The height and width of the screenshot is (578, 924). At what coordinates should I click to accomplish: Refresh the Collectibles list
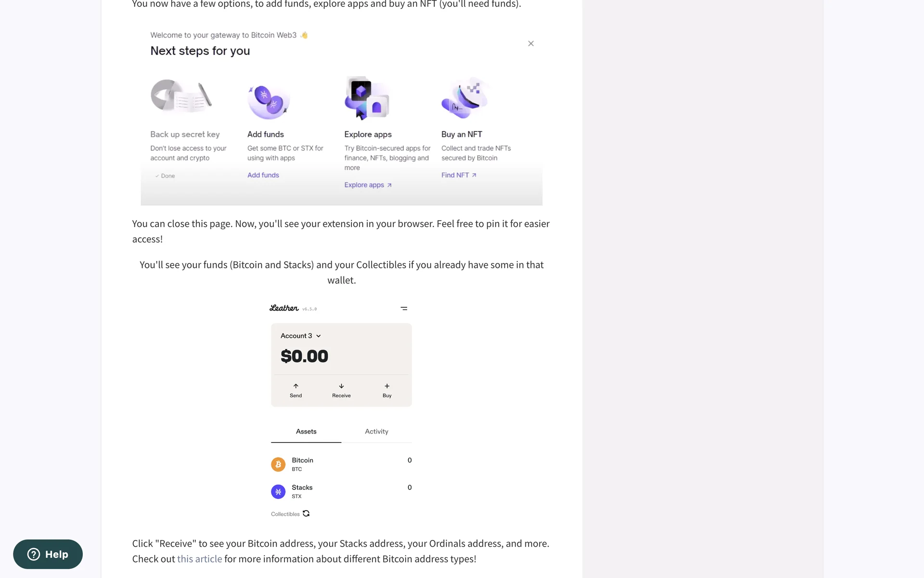click(306, 513)
